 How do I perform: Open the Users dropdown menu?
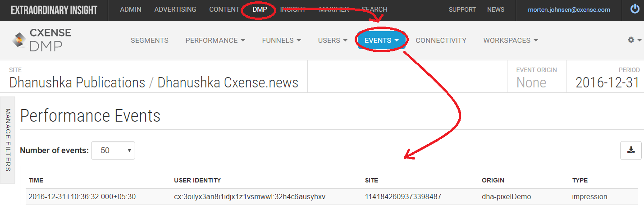(x=333, y=40)
